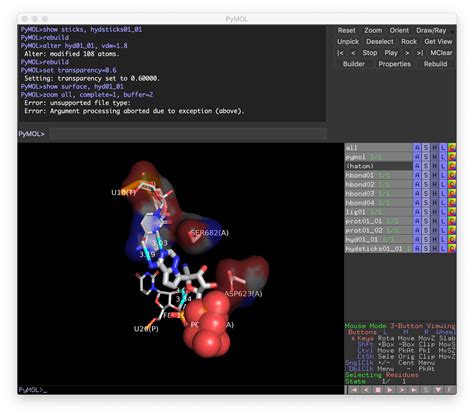Click the step-back icon in bottom bar
474x416 pixels.
tap(366, 390)
